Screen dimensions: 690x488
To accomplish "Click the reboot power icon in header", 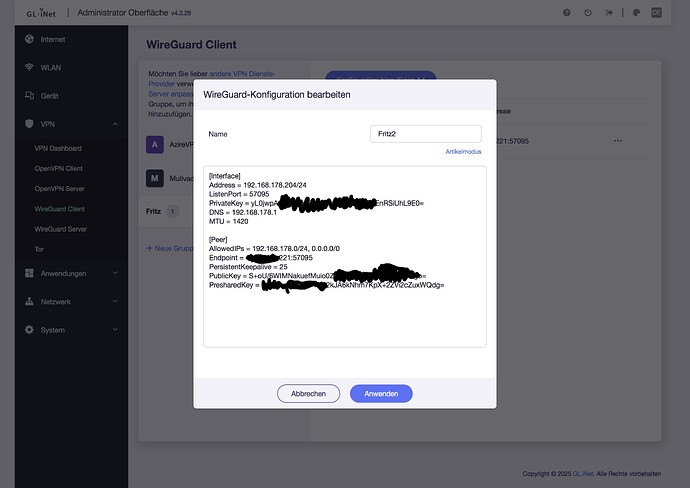I will [x=588, y=12].
